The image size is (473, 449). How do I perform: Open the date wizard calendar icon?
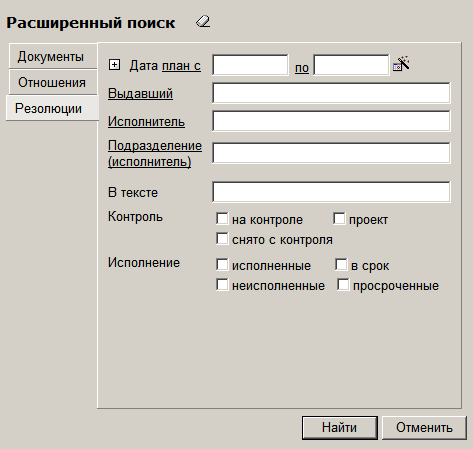click(x=401, y=63)
